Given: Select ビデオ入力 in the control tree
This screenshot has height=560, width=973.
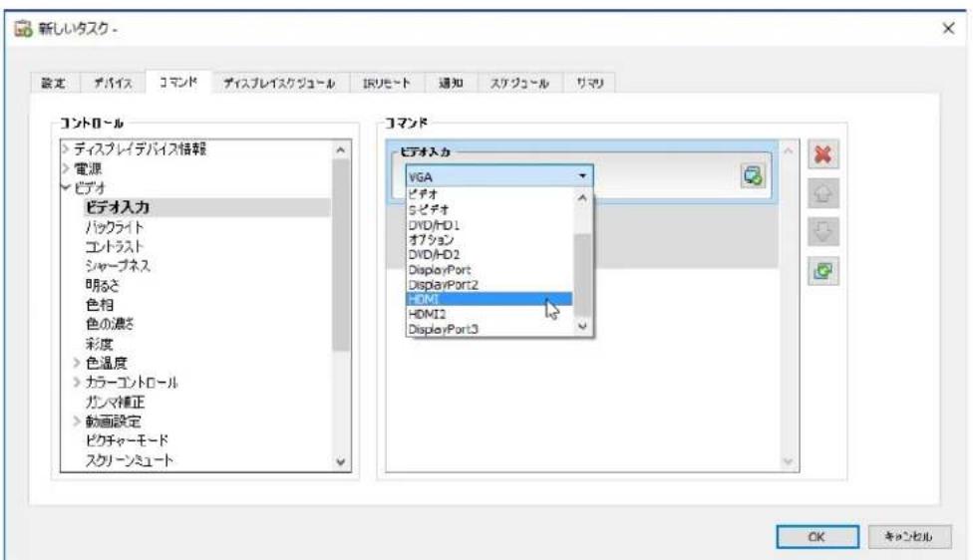Looking at the screenshot, I should pos(118,207).
